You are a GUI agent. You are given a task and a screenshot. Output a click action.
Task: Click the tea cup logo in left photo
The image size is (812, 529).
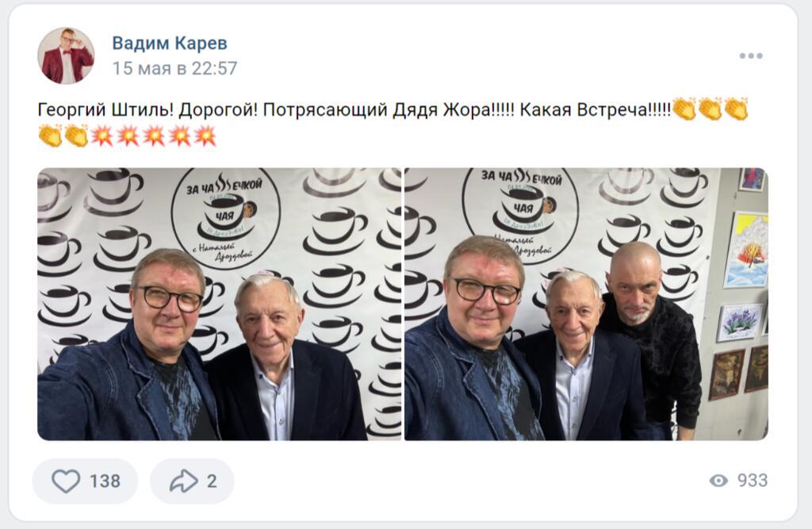[226, 218]
